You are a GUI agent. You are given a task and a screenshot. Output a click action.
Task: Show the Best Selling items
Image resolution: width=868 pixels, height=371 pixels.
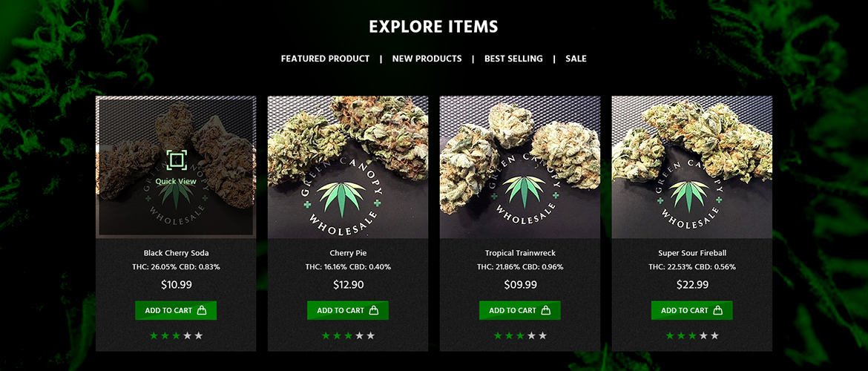coord(513,59)
